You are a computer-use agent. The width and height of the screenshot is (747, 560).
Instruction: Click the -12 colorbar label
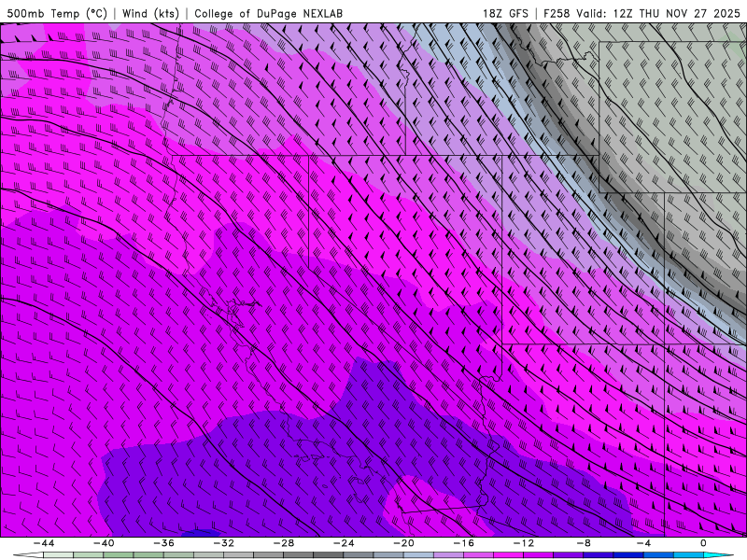pyautogui.click(x=524, y=543)
